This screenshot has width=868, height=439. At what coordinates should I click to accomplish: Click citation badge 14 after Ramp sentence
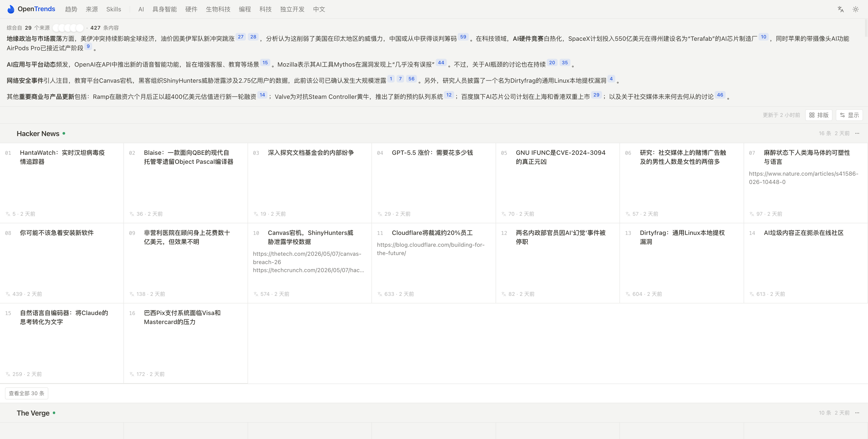(262, 95)
